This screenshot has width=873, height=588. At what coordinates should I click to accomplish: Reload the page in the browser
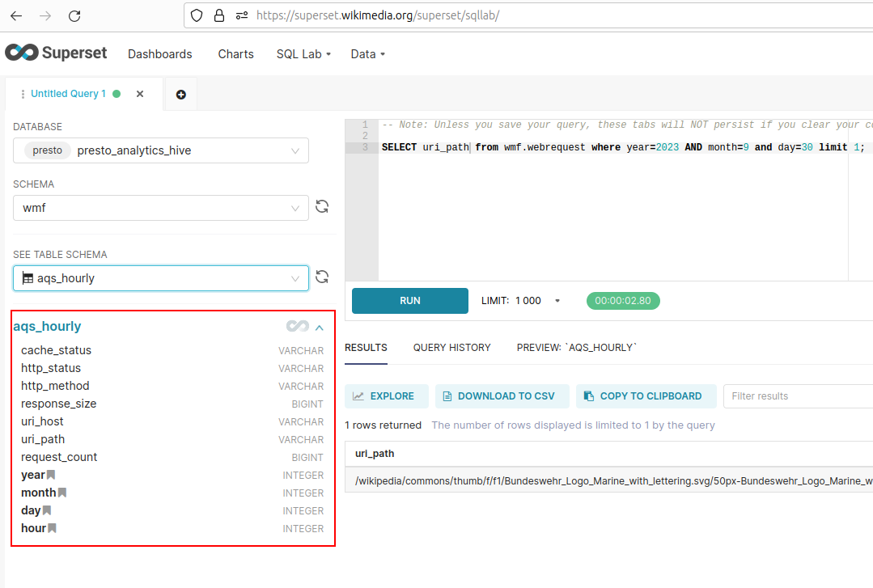73,15
